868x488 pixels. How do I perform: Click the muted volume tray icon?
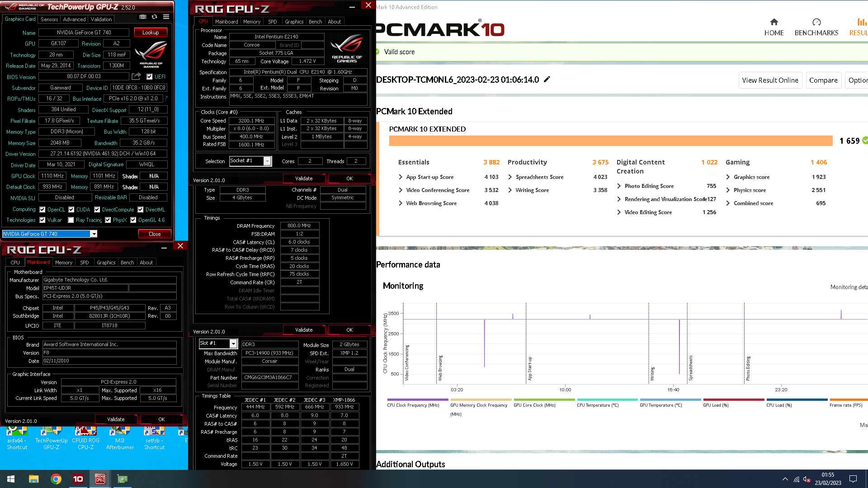point(807,479)
